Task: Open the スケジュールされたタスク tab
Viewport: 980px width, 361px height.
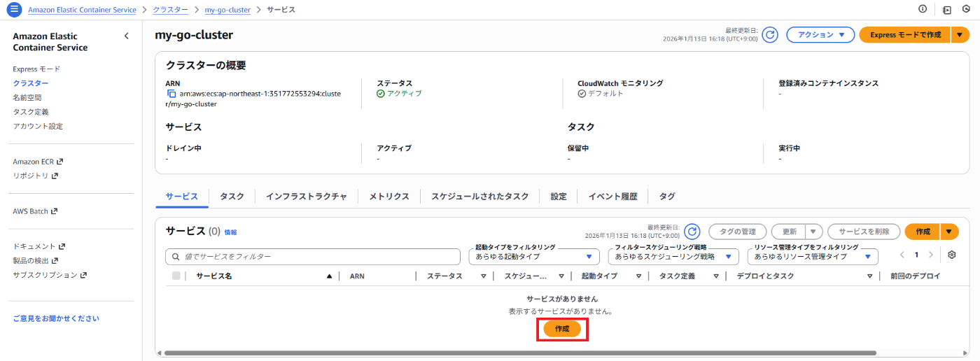Action: [480, 197]
